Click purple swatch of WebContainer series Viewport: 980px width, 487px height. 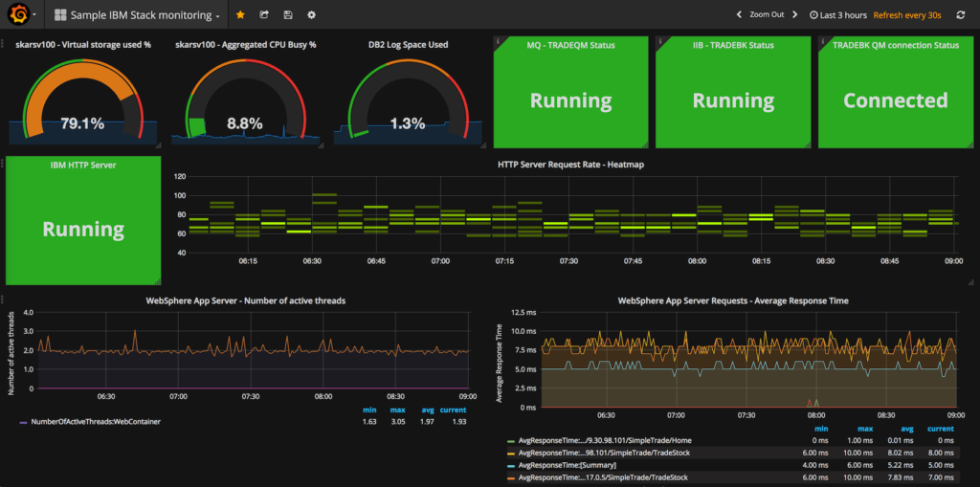[x=23, y=423]
